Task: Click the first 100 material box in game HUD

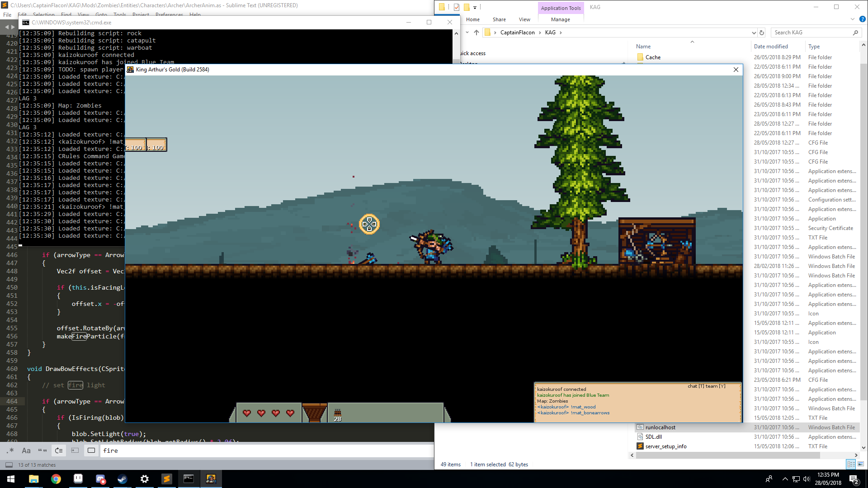Action: tap(135, 145)
